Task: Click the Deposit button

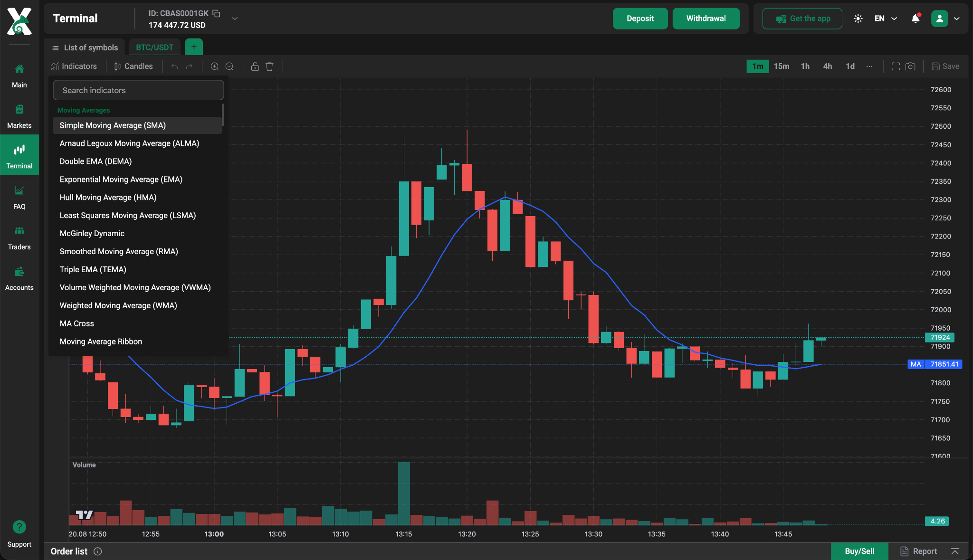Action: point(640,19)
